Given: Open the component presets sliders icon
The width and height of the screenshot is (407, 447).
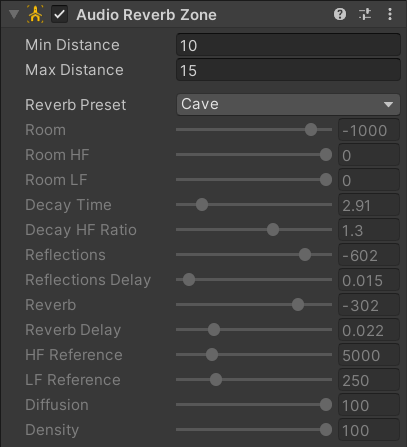Looking at the screenshot, I should [365, 14].
